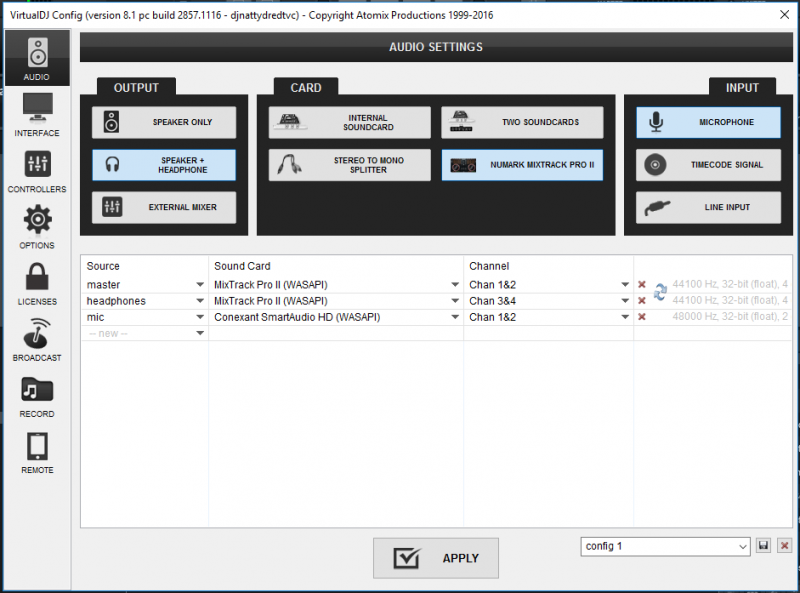Screen dimensions: 800x593
Task: Click the Source column header
Action: pos(103,266)
